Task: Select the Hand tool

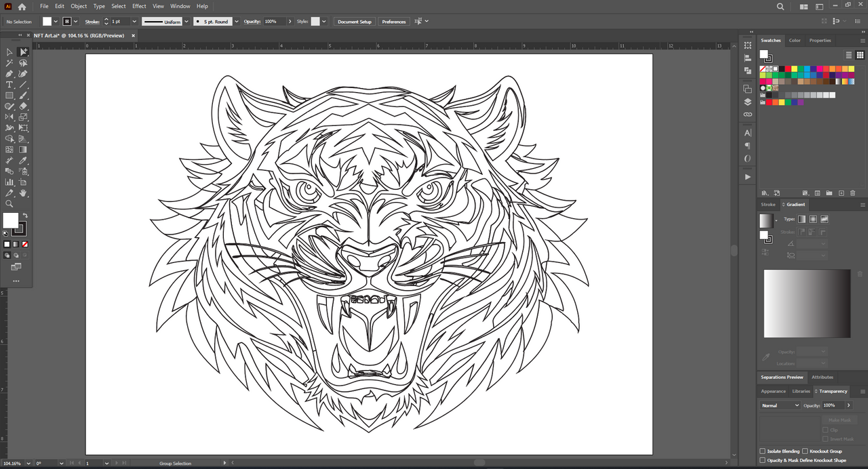Action: [x=23, y=193]
